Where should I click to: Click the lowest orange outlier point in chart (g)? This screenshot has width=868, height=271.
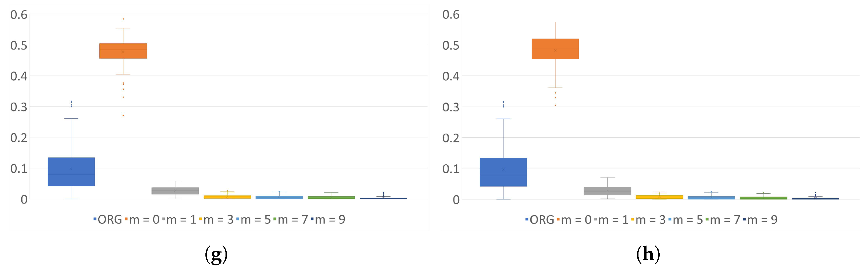pos(123,115)
